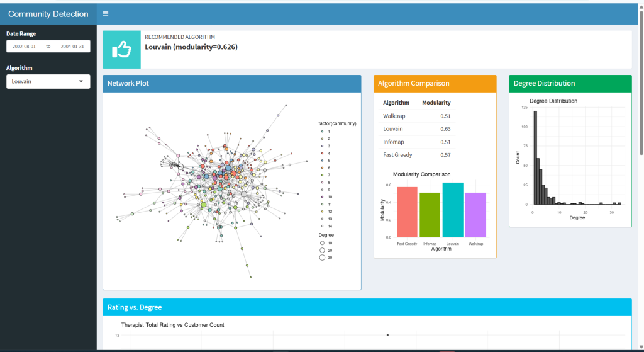Viewport: 644px width, 352px height.
Task: Click the Degree Distribution panel header
Action: pos(570,83)
